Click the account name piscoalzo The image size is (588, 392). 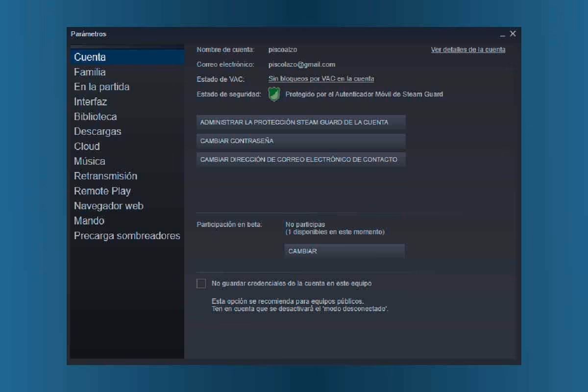tap(283, 49)
